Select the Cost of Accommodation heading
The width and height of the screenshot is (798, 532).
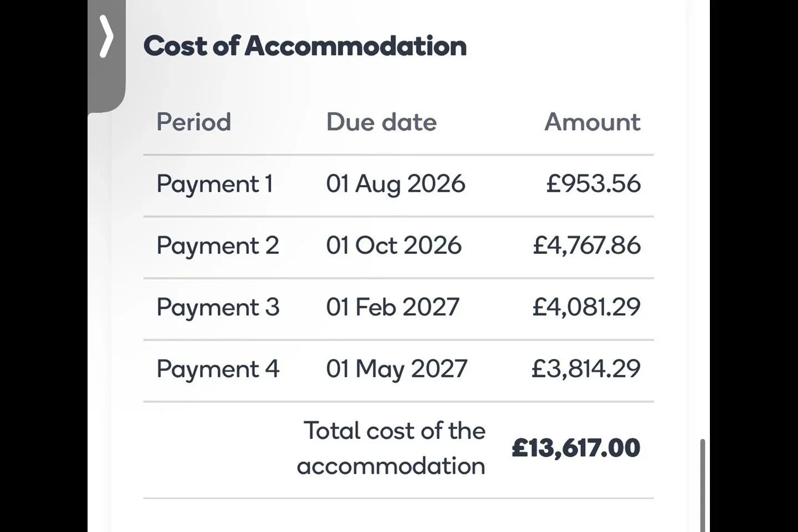(x=305, y=45)
